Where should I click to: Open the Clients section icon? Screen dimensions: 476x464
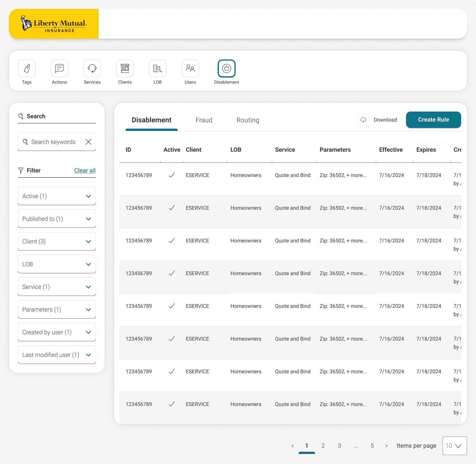(x=125, y=68)
